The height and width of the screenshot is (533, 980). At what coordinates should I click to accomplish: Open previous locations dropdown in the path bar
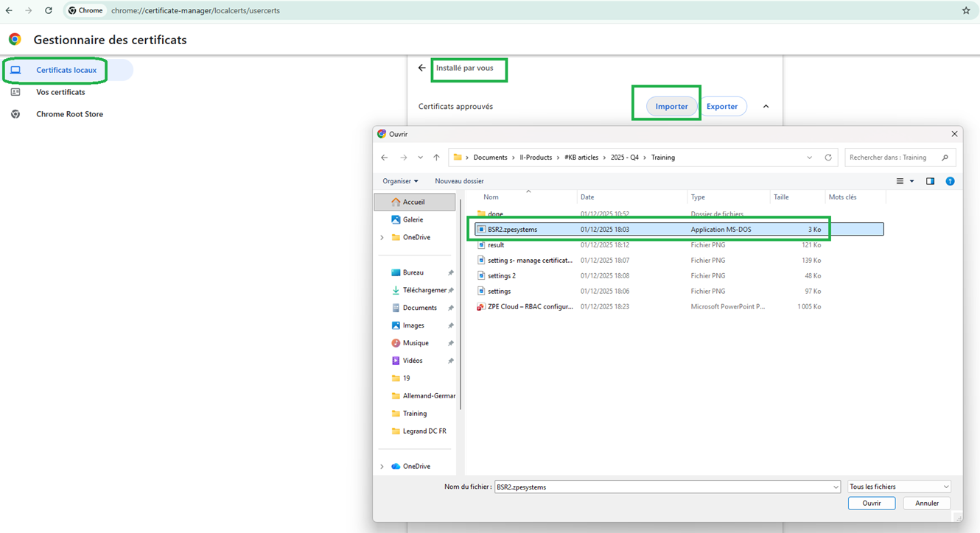[809, 158]
